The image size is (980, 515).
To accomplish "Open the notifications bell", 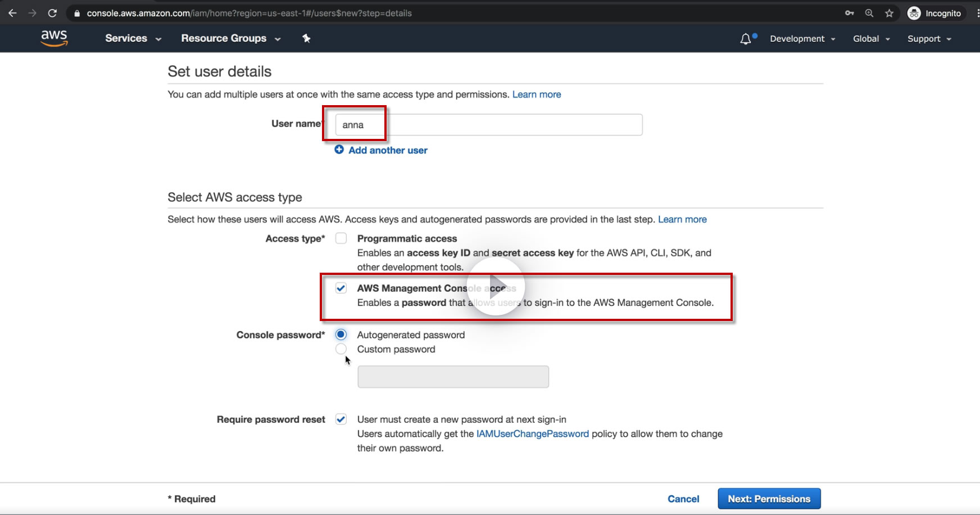I will [x=746, y=39].
